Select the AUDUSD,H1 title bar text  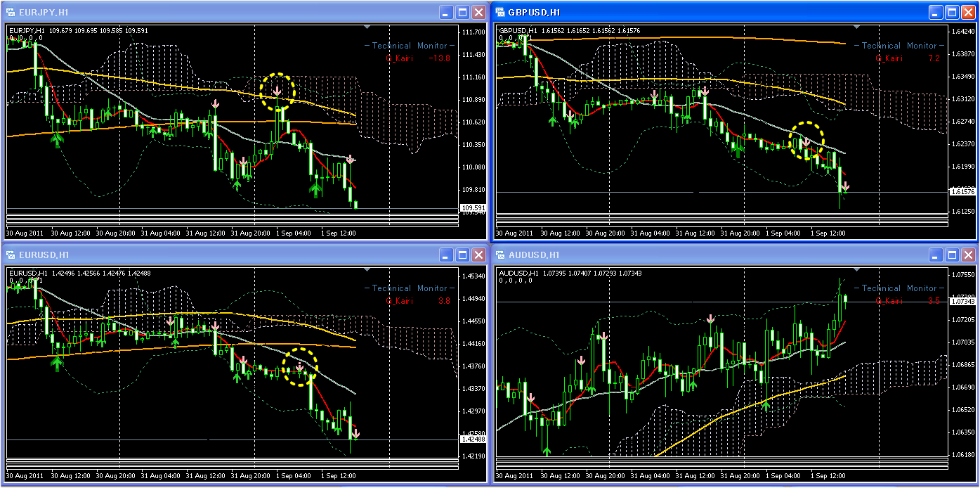pos(534,255)
